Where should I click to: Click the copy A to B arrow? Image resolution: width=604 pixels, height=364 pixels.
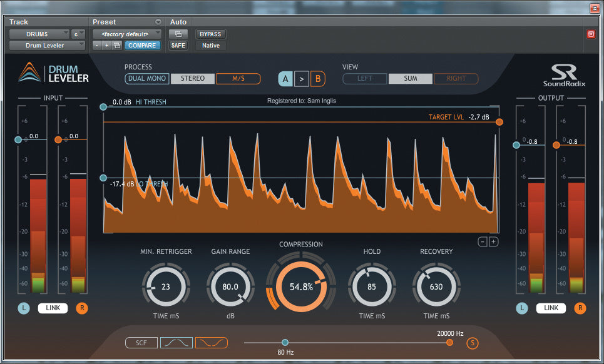(302, 79)
